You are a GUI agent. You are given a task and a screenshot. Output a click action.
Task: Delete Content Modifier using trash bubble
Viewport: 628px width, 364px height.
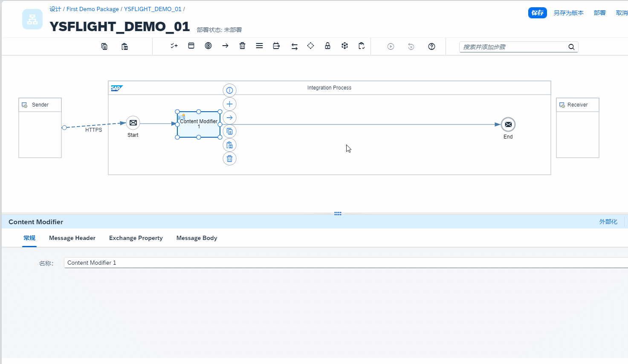(229, 159)
